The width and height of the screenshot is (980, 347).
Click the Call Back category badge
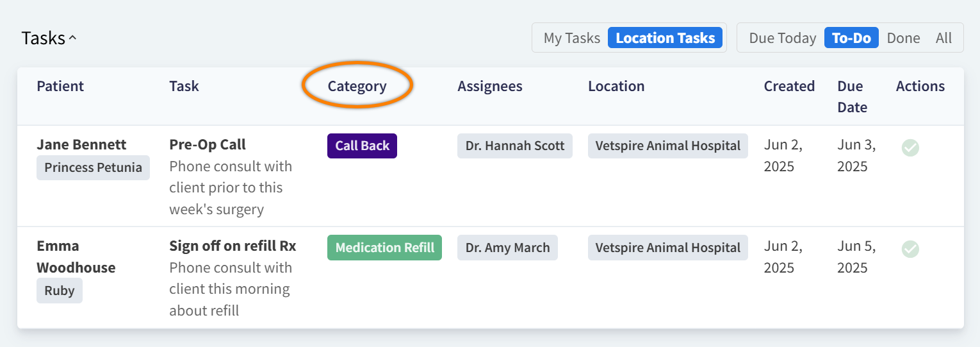coord(362,146)
